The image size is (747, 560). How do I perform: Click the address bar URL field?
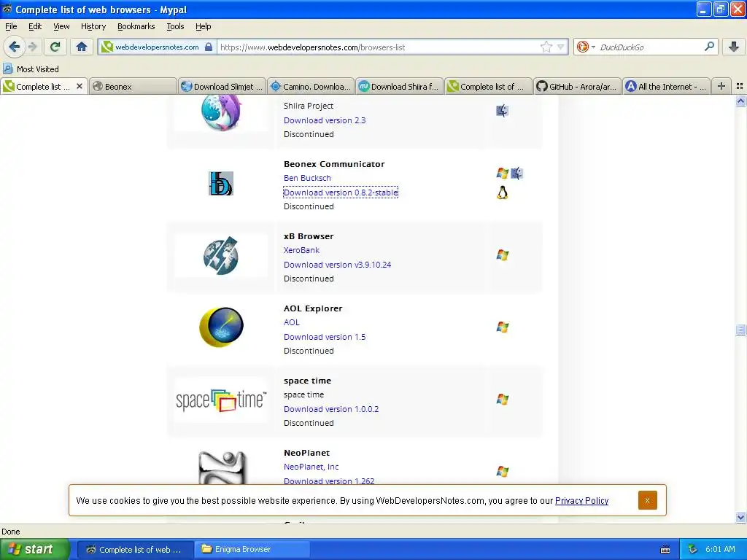tap(379, 47)
